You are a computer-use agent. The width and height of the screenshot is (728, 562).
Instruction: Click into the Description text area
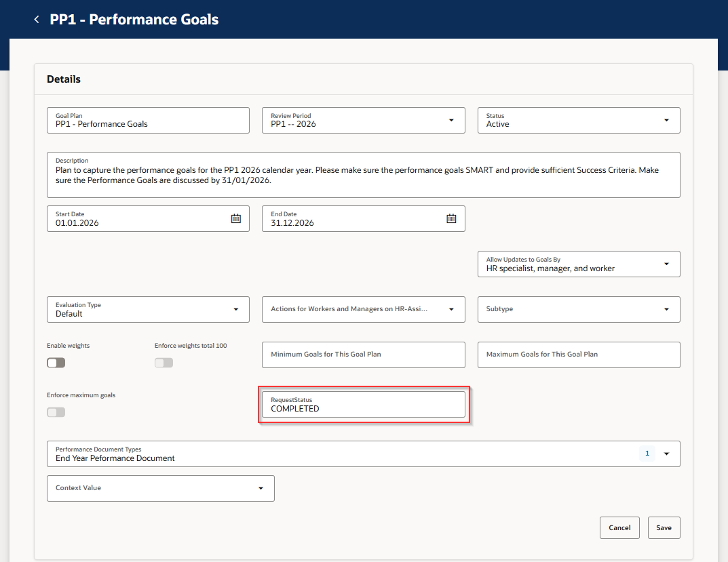click(x=364, y=175)
